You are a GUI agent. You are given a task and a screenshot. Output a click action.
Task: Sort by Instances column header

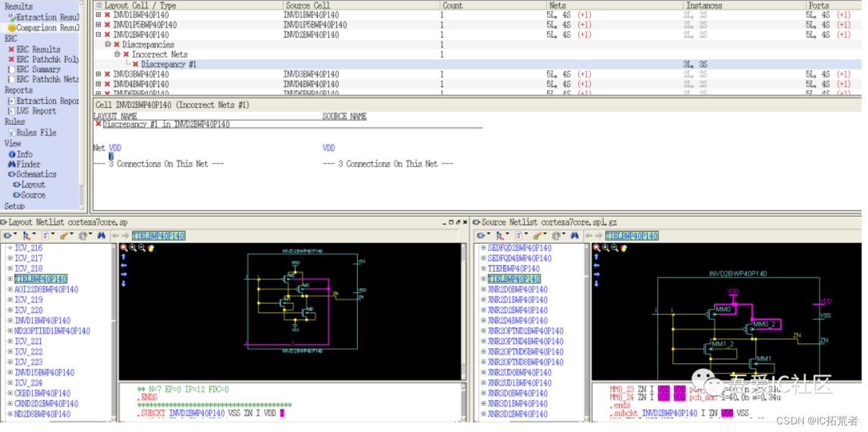(x=744, y=5)
